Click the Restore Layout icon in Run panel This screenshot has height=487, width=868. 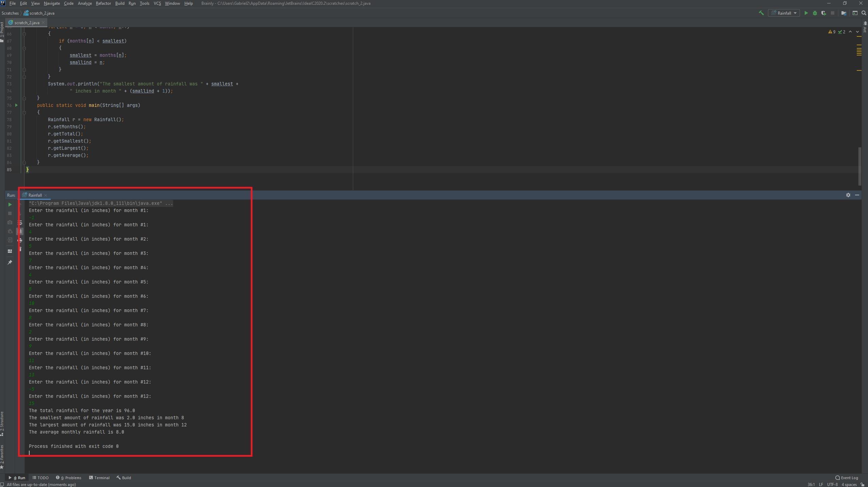point(10,251)
